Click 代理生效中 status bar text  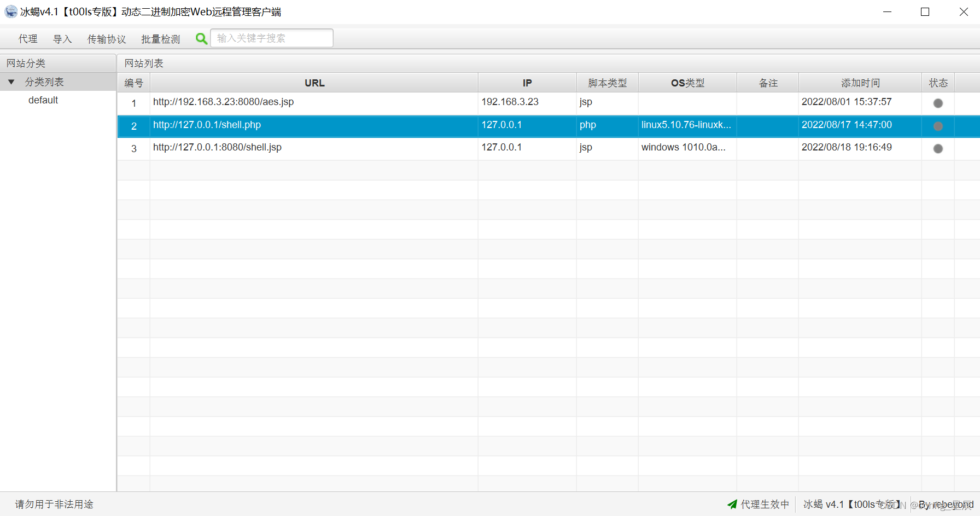765,504
